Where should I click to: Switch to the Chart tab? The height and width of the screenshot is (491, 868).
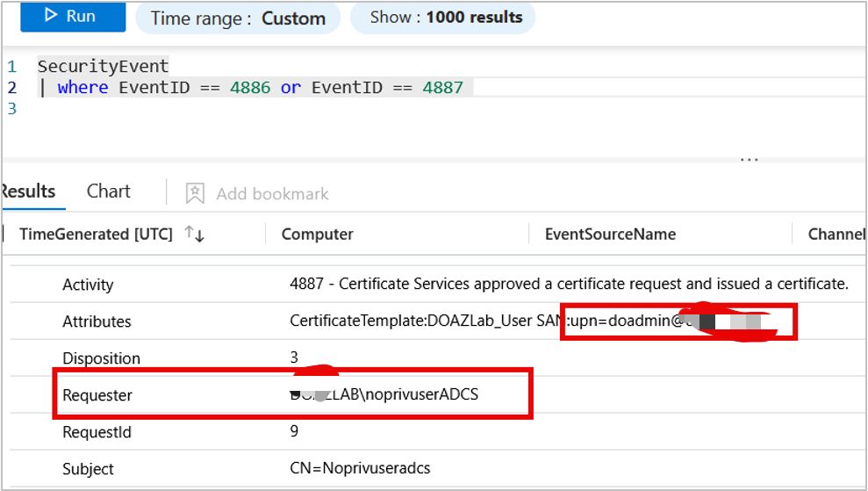(108, 191)
